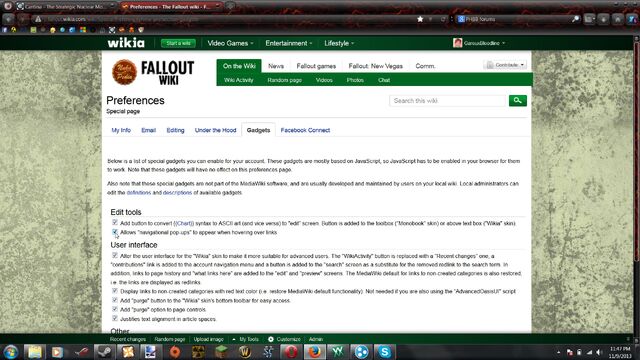Toggle purge option to page controls checkbox
Viewport: 640px width, 360px height.
pos(115,309)
